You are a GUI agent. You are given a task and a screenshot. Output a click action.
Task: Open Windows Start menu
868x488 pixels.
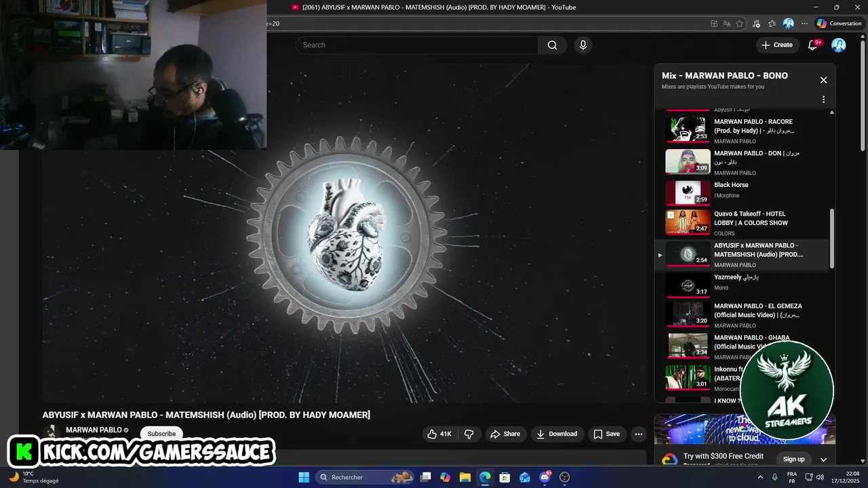304,477
